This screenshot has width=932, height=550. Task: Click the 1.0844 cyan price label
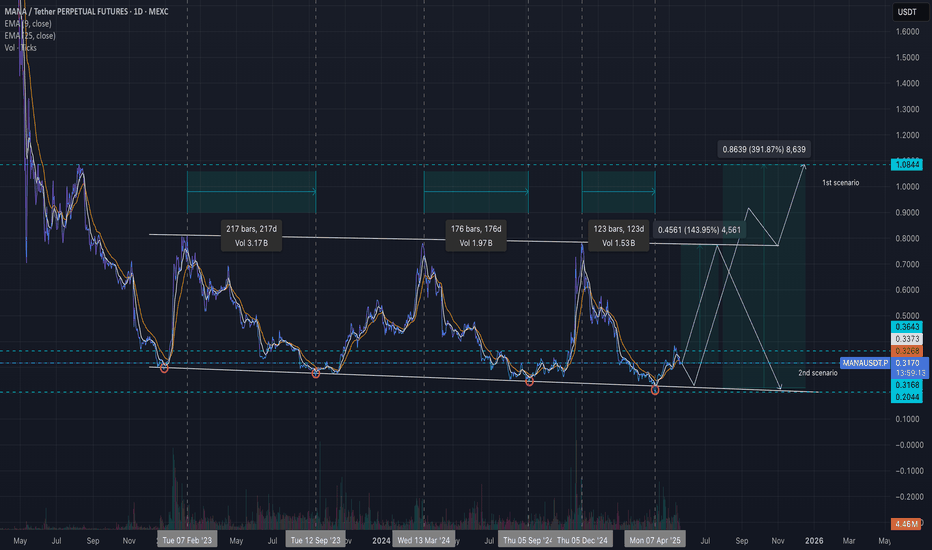(906, 165)
